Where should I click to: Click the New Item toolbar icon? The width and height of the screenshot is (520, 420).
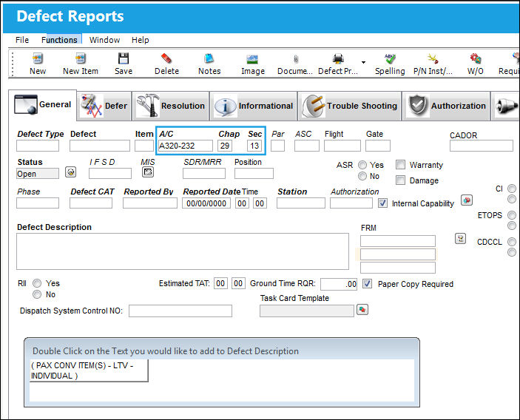click(x=80, y=58)
